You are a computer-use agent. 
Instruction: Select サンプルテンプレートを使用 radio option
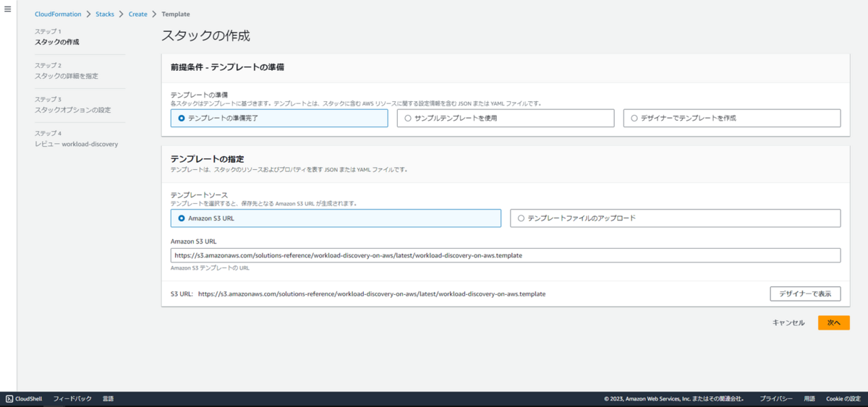coord(506,118)
